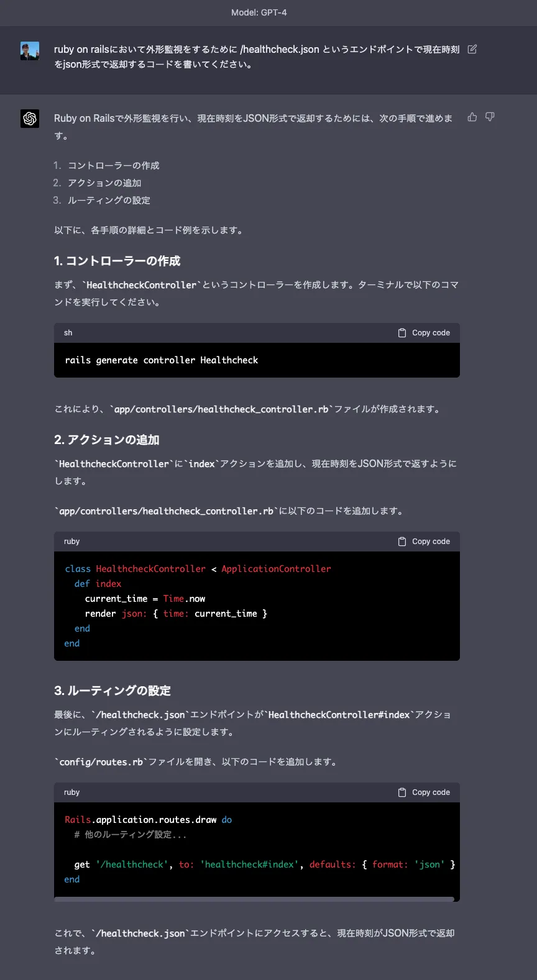The width and height of the screenshot is (537, 980).
Task: Click the "rails generate controller Healthcheck" command line
Action: coord(162,360)
